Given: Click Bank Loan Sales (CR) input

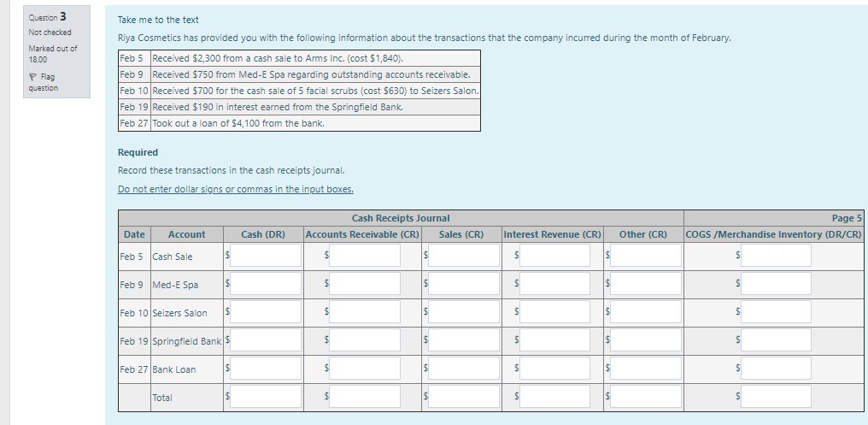Looking at the screenshot, I should pyautogui.click(x=464, y=369).
